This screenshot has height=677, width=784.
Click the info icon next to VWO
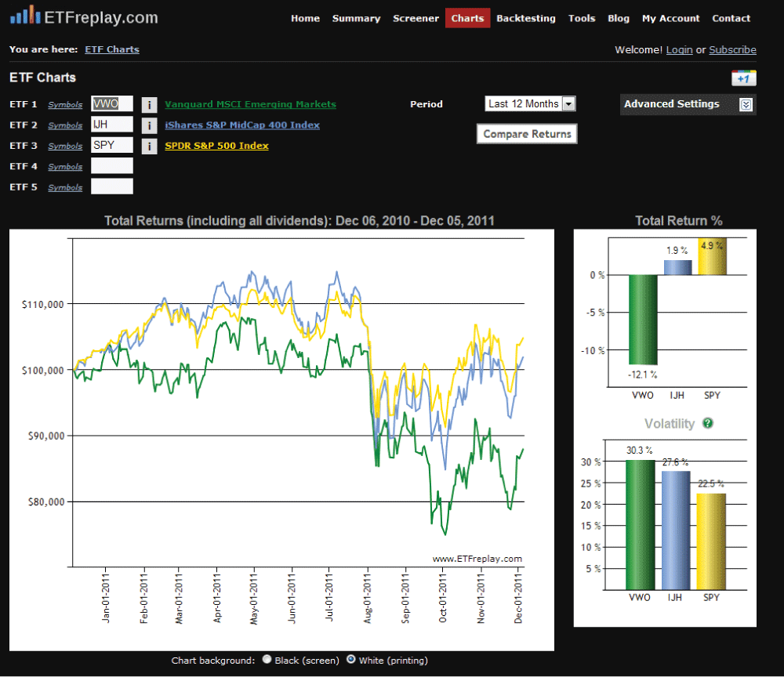tap(149, 104)
